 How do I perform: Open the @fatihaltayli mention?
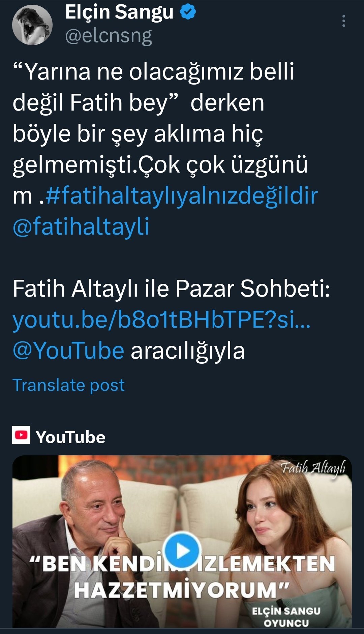pyautogui.click(x=81, y=226)
